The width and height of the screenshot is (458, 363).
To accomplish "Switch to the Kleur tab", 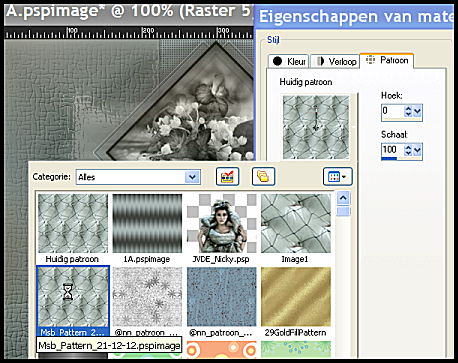I will [289, 61].
